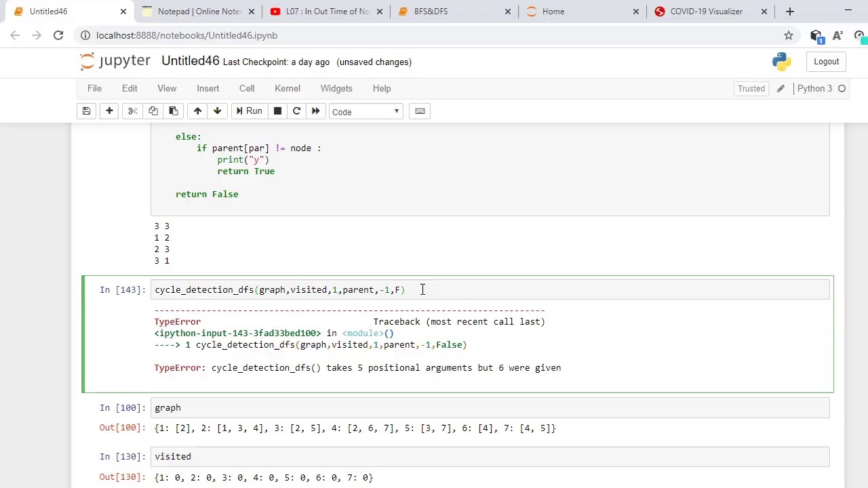Copy the selected cells
Screen dimensions: 868x488
153,111
